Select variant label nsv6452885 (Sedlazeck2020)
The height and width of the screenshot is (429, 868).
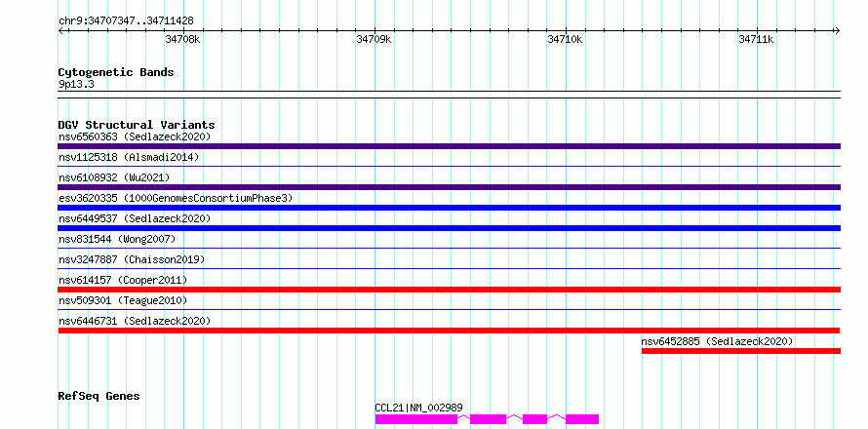(x=717, y=341)
